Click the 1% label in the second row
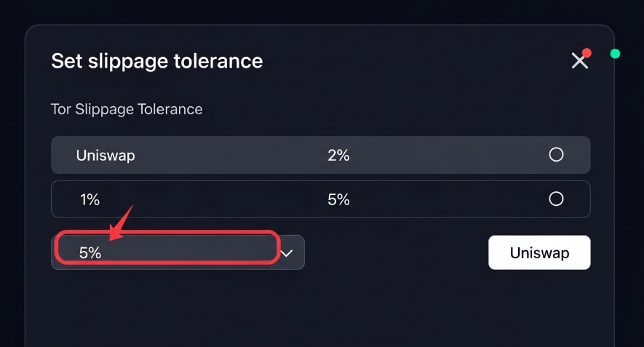 click(90, 199)
